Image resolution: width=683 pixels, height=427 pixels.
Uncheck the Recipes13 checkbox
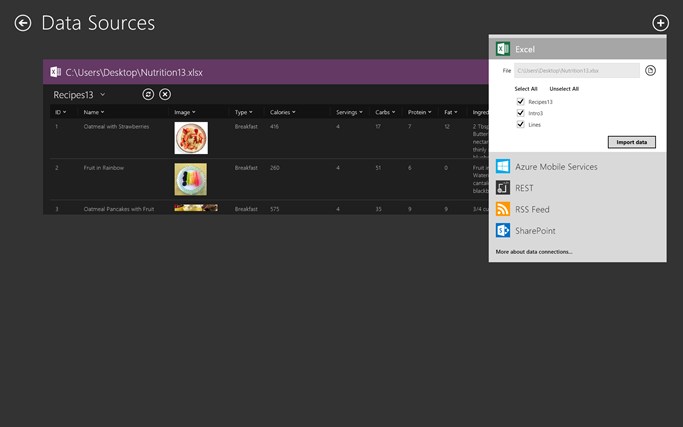[520, 102]
